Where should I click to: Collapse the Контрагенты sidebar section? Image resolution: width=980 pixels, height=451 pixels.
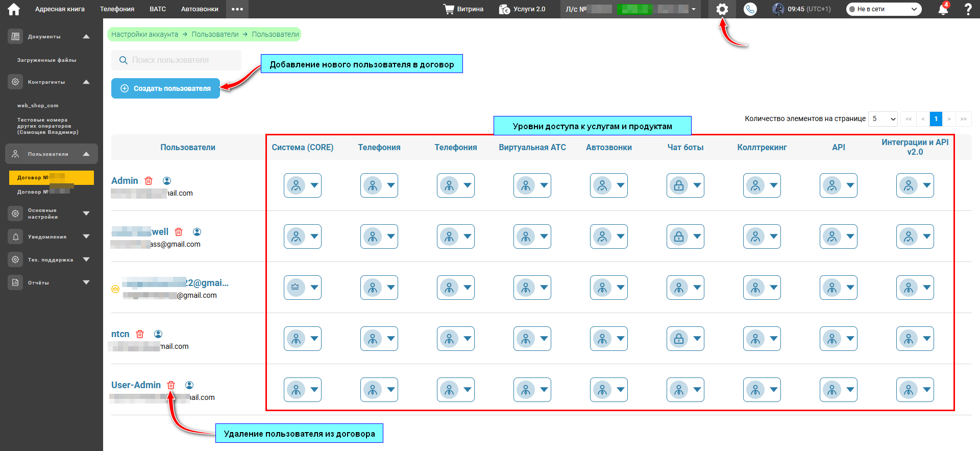coord(86,82)
